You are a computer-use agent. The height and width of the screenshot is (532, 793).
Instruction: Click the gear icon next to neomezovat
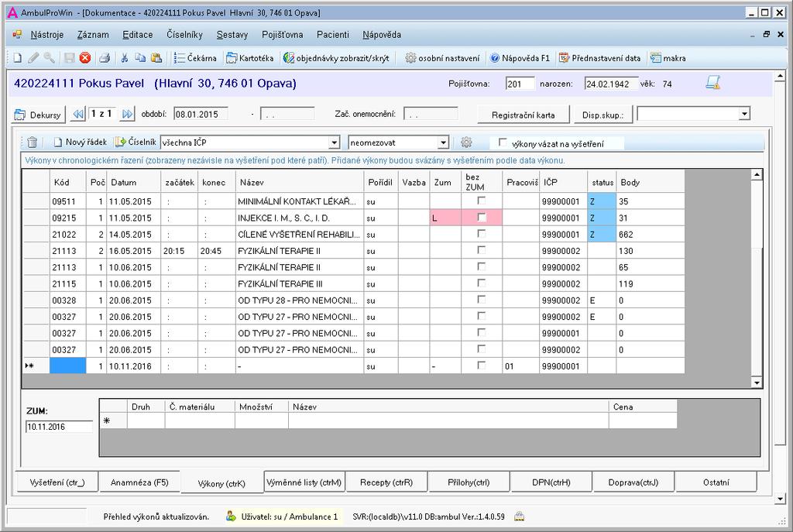466,142
